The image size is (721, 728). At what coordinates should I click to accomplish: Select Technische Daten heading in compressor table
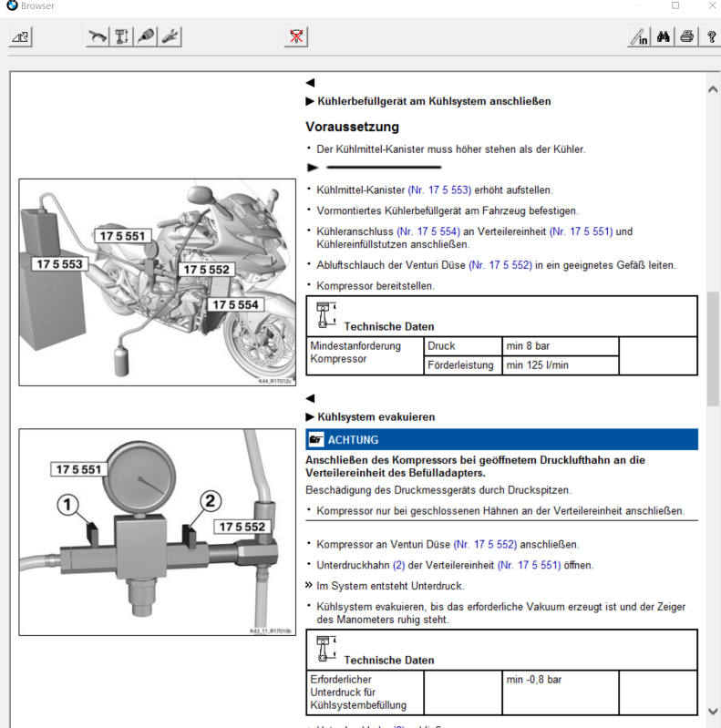click(389, 327)
